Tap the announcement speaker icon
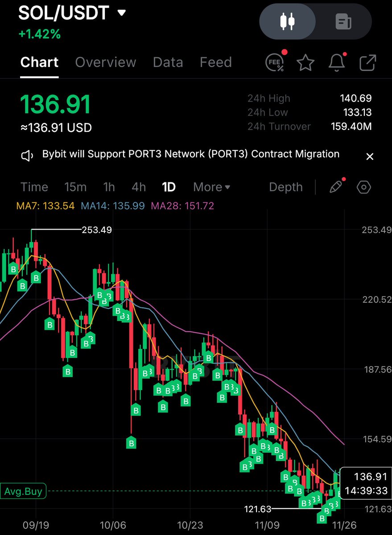Image resolution: width=392 pixels, height=535 pixels. (x=28, y=156)
